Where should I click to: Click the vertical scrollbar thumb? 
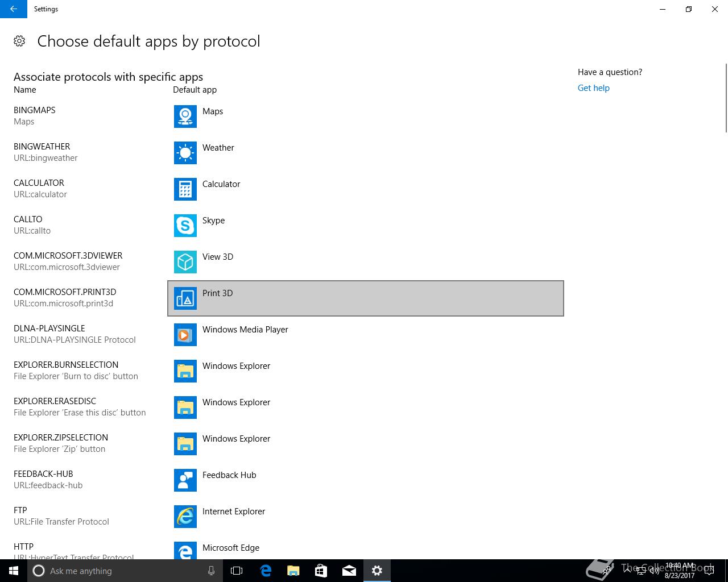(726, 98)
